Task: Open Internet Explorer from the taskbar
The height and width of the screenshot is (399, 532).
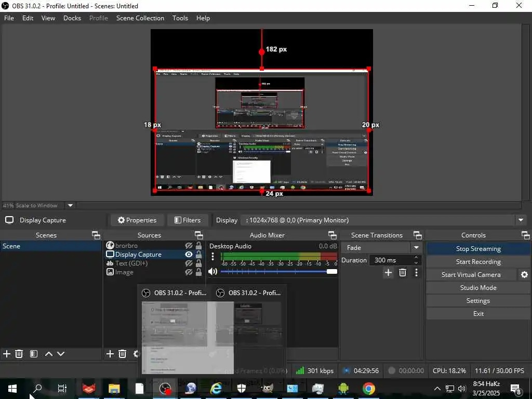Action: point(216,389)
